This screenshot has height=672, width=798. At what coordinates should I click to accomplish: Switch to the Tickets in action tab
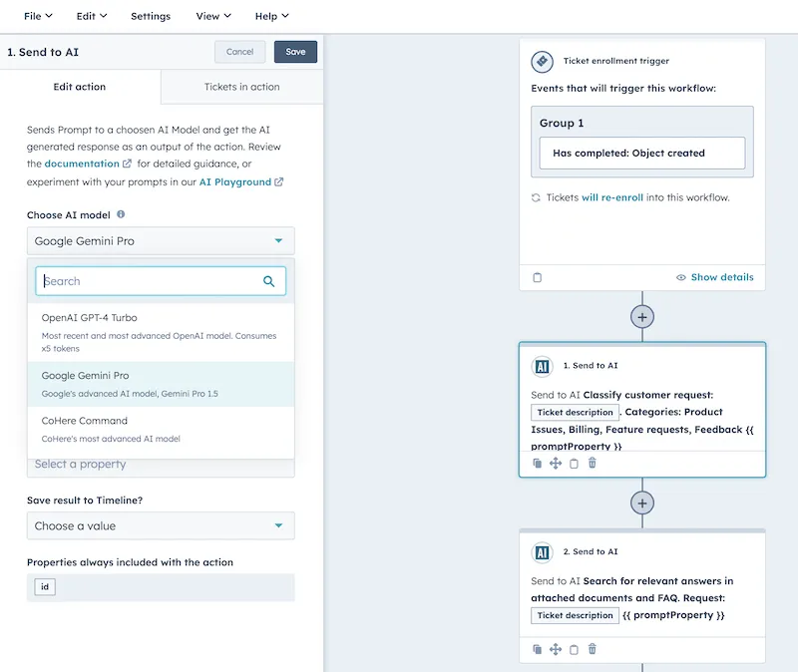click(x=241, y=87)
